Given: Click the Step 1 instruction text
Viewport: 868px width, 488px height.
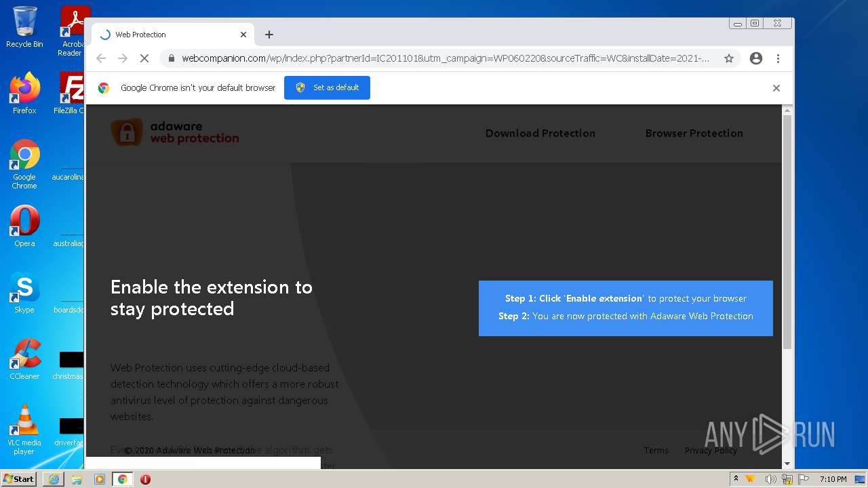Looking at the screenshot, I should pyautogui.click(x=625, y=298).
